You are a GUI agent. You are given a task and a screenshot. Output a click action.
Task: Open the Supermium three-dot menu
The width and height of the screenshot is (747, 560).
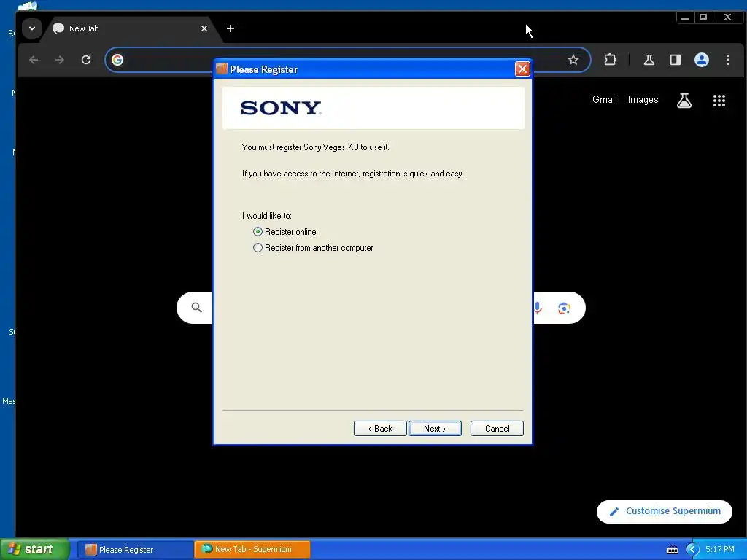728,60
